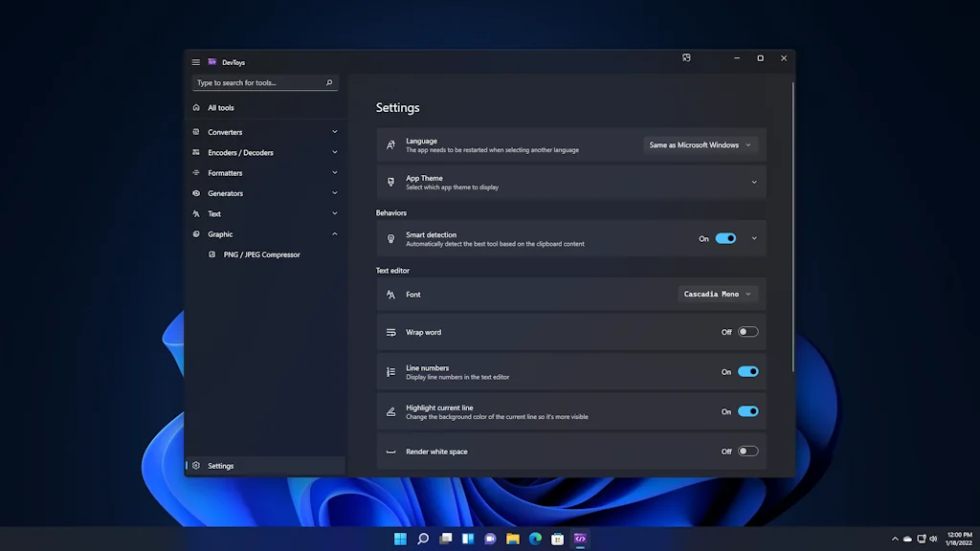The width and height of the screenshot is (980, 551).
Task: Disable the Smart detection toggle
Action: pyautogui.click(x=725, y=238)
